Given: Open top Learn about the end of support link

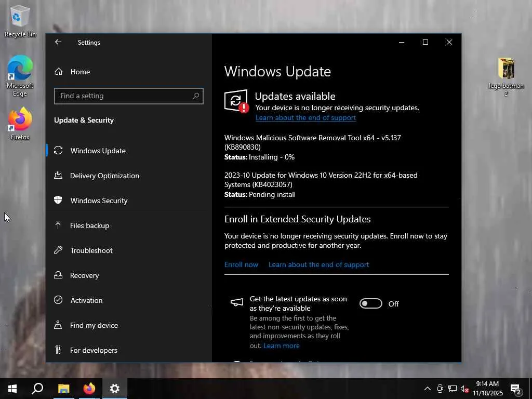Looking at the screenshot, I should pos(305,118).
